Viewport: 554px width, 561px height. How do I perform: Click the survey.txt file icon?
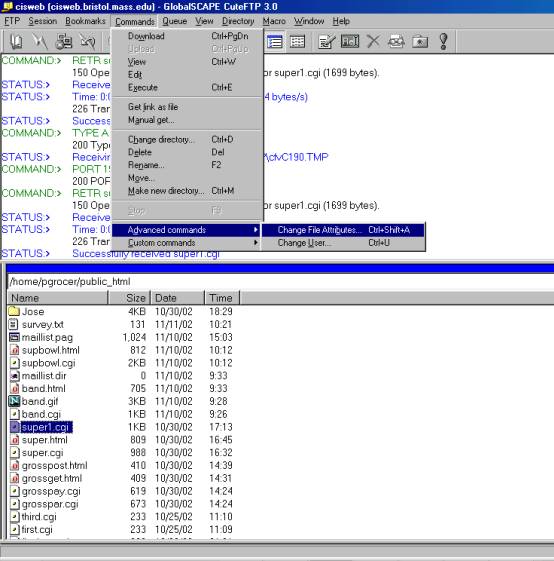coord(14,324)
